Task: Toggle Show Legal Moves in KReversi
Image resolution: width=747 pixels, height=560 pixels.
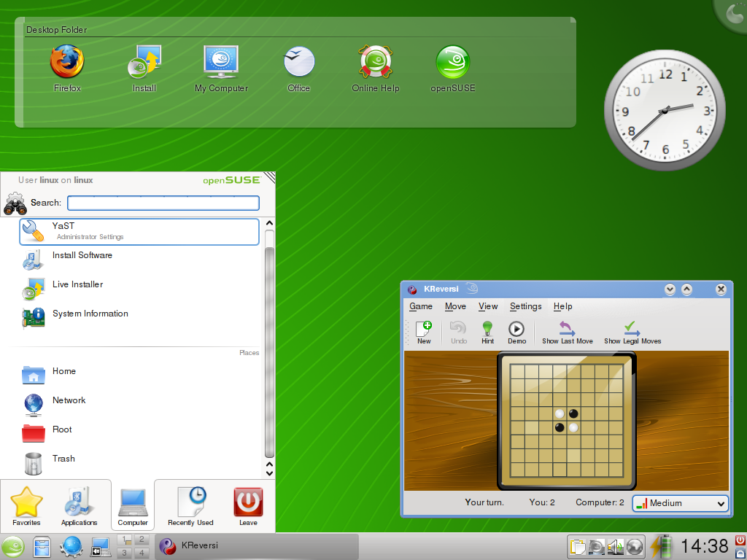Action: click(x=632, y=332)
